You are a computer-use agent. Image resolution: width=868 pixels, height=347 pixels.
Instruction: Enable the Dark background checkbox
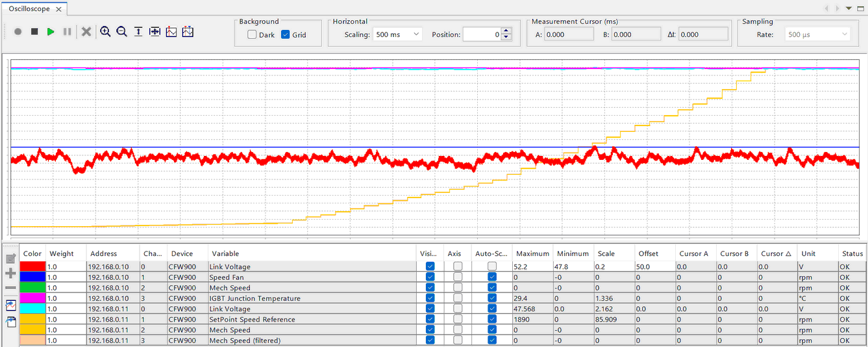point(252,35)
